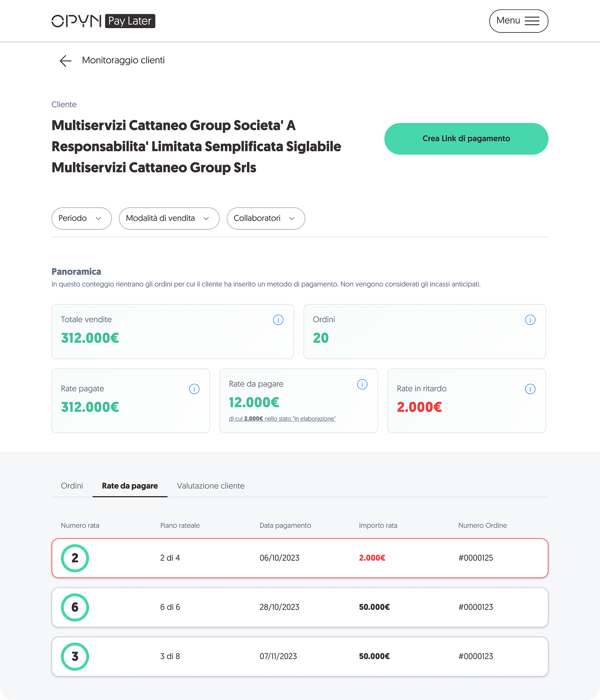Select the Rate da pagare tab

130,486
